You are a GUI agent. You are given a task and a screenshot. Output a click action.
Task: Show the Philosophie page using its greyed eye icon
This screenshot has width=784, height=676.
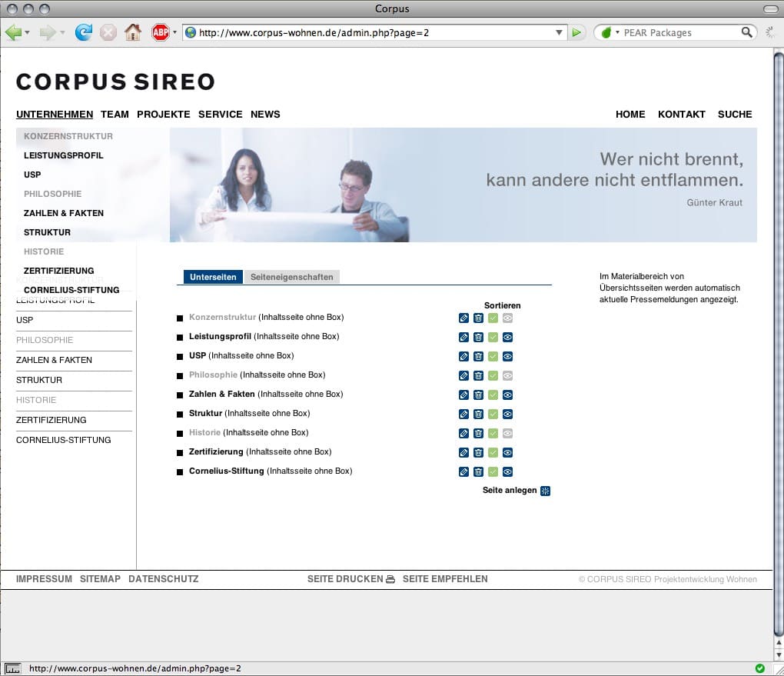(x=507, y=376)
